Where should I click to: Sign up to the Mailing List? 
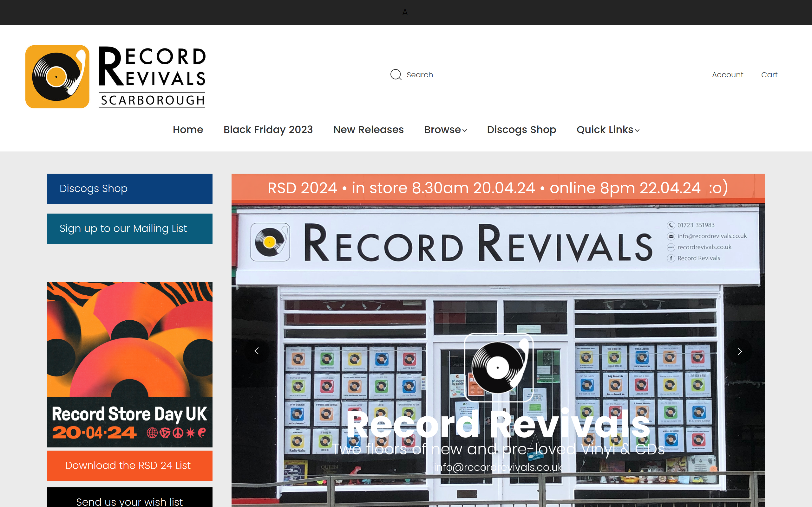pos(129,228)
